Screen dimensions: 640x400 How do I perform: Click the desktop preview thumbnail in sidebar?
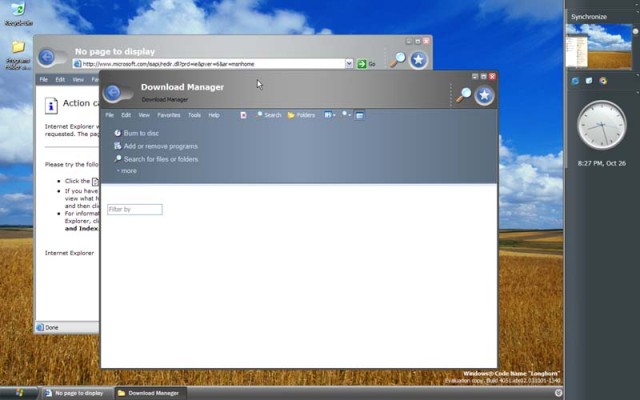click(x=599, y=46)
